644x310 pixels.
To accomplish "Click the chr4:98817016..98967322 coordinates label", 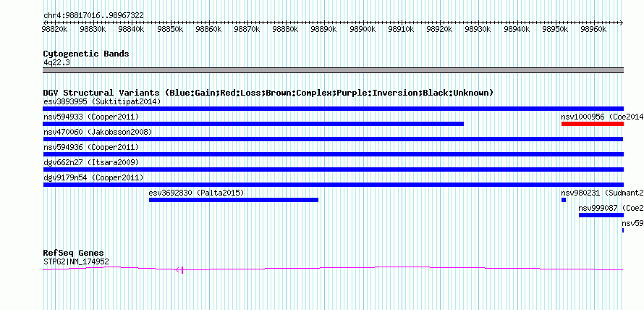I will pyautogui.click(x=93, y=16).
